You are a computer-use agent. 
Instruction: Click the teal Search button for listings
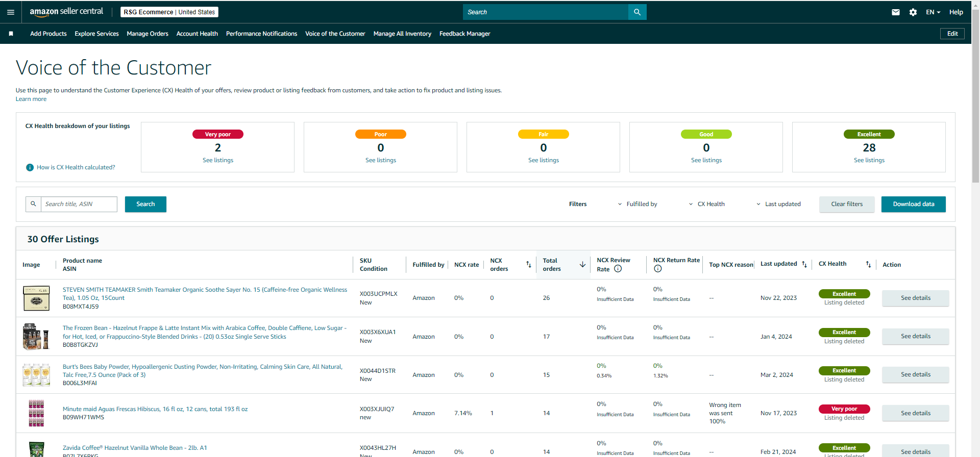point(145,204)
